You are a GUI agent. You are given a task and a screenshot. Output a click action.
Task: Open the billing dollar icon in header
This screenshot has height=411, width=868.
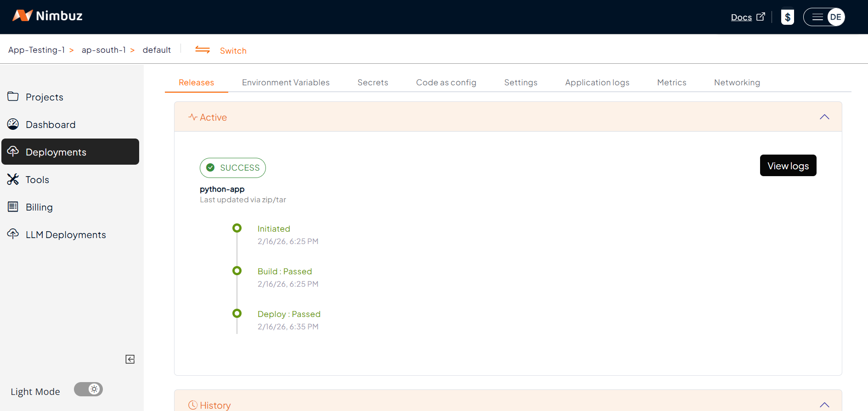pyautogui.click(x=787, y=17)
